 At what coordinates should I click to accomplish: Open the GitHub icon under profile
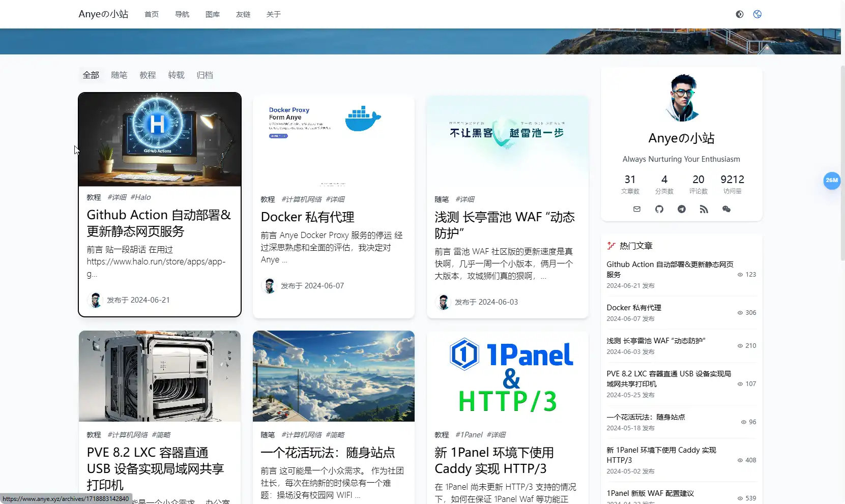pyautogui.click(x=659, y=209)
